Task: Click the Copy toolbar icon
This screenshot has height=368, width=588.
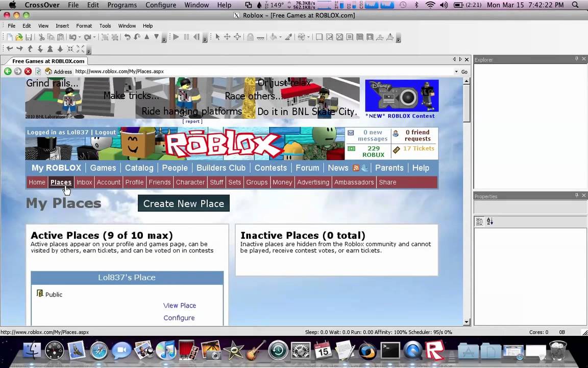Action: pyautogui.click(x=51, y=37)
